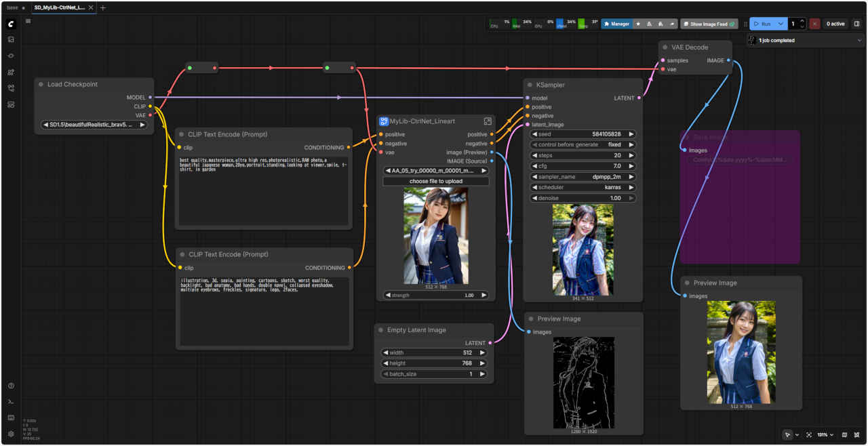Expand the Run button dropdown arrow
Viewport: 868px width, 446px height.
[781, 24]
